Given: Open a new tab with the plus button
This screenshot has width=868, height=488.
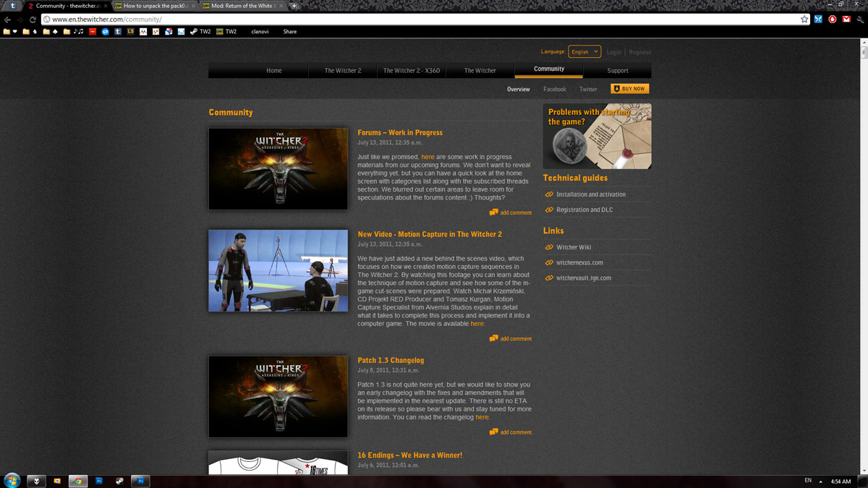Looking at the screenshot, I should (294, 6).
